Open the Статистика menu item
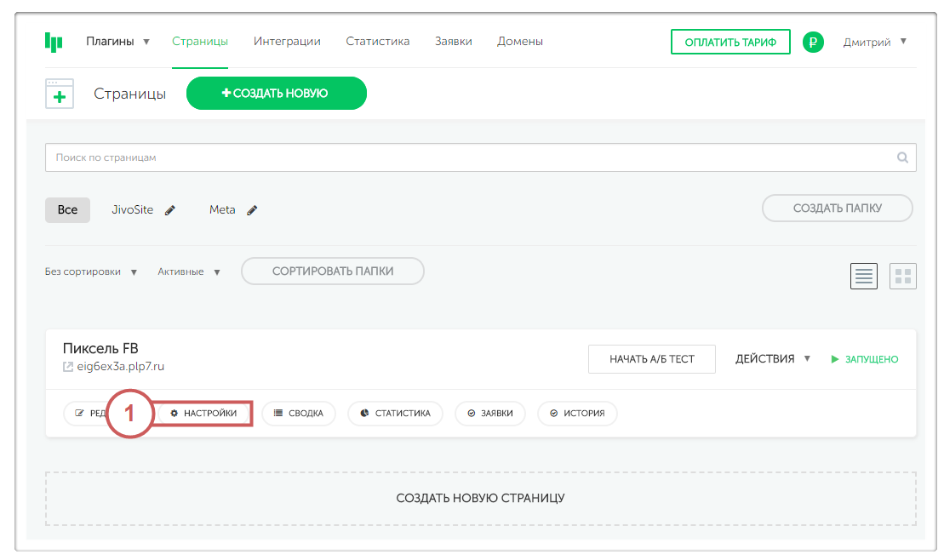This screenshot has height=560, width=944. coord(377,42)
